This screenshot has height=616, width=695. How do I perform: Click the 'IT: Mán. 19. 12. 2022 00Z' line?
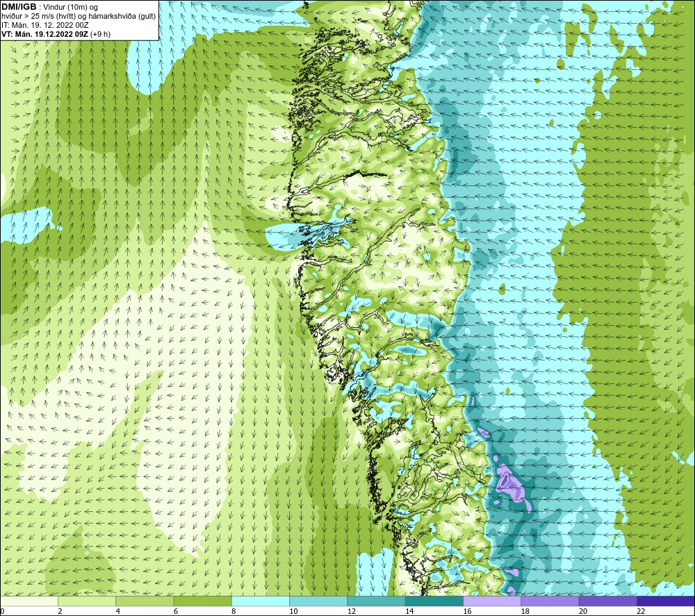click(44, 25)
